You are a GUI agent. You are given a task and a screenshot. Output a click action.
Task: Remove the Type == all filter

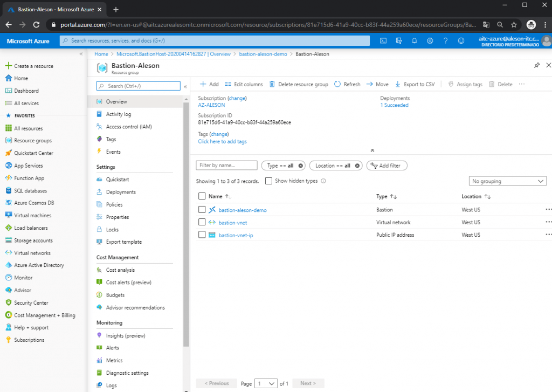pyautogui.click(x=300, y=166)
